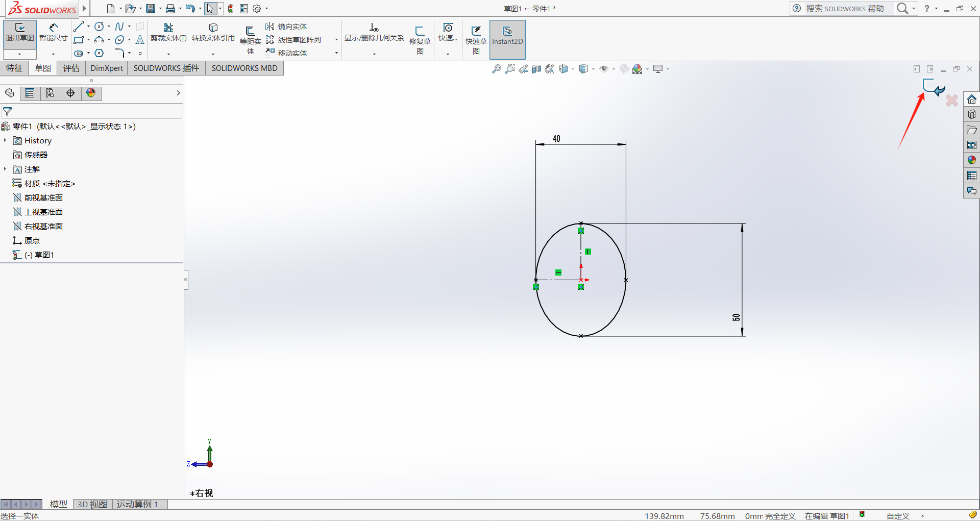Open the Appearances color ball in task pane
This screenshot has height=521, width=980.
(971, 160)
